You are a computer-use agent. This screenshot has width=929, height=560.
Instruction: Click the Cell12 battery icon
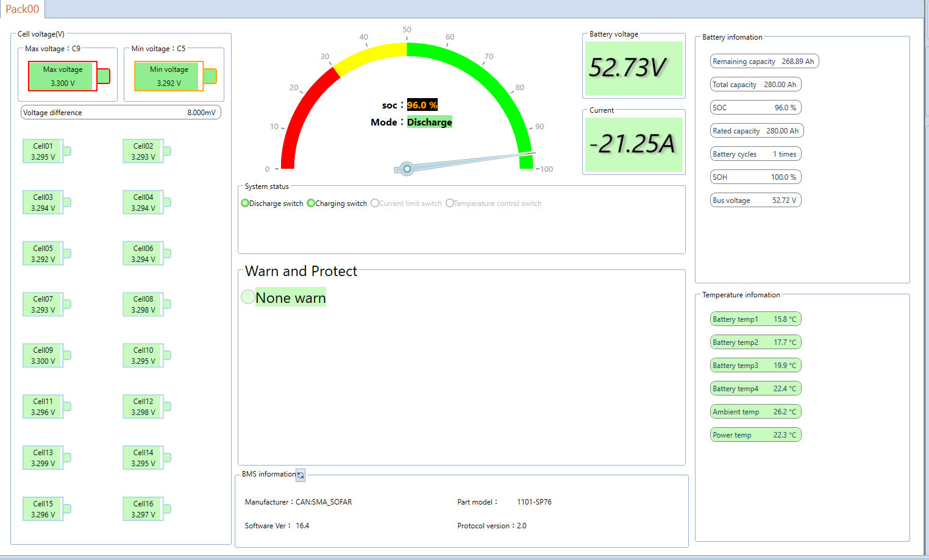point(147,406)
